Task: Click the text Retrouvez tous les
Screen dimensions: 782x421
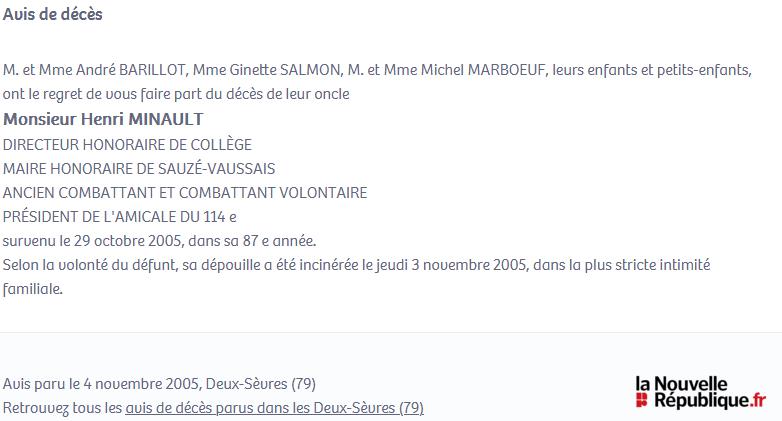Action: [62, 408]
